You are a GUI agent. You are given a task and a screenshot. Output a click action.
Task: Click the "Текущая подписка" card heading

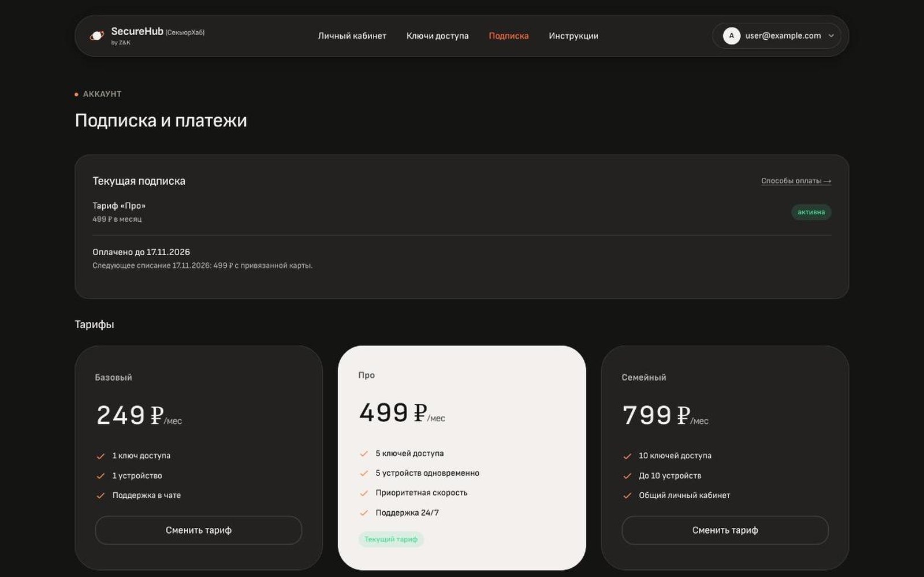(x=139, y=181)
